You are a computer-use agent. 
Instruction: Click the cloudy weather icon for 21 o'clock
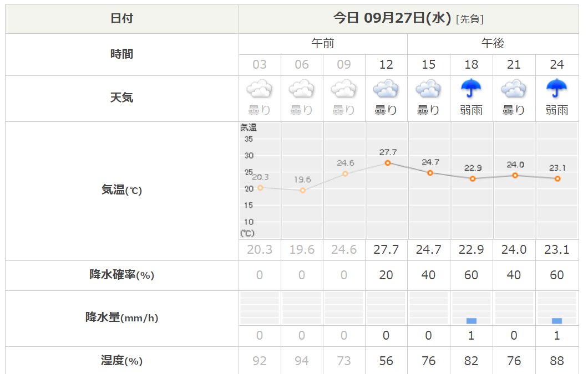click(514, 89)
